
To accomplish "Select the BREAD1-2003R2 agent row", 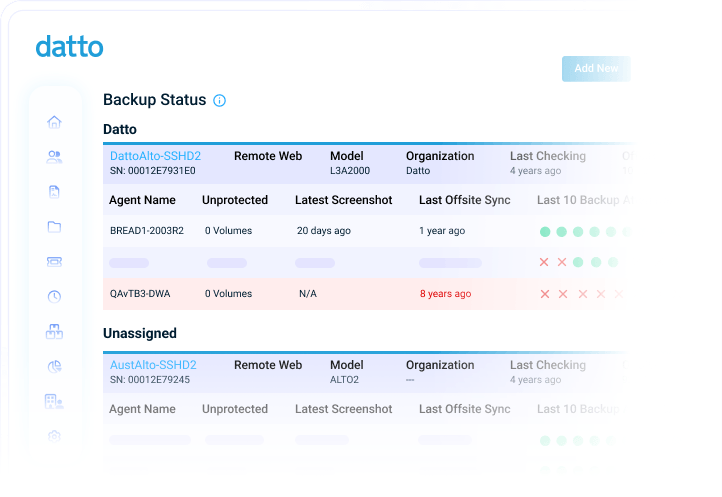I will coord(366,231).
